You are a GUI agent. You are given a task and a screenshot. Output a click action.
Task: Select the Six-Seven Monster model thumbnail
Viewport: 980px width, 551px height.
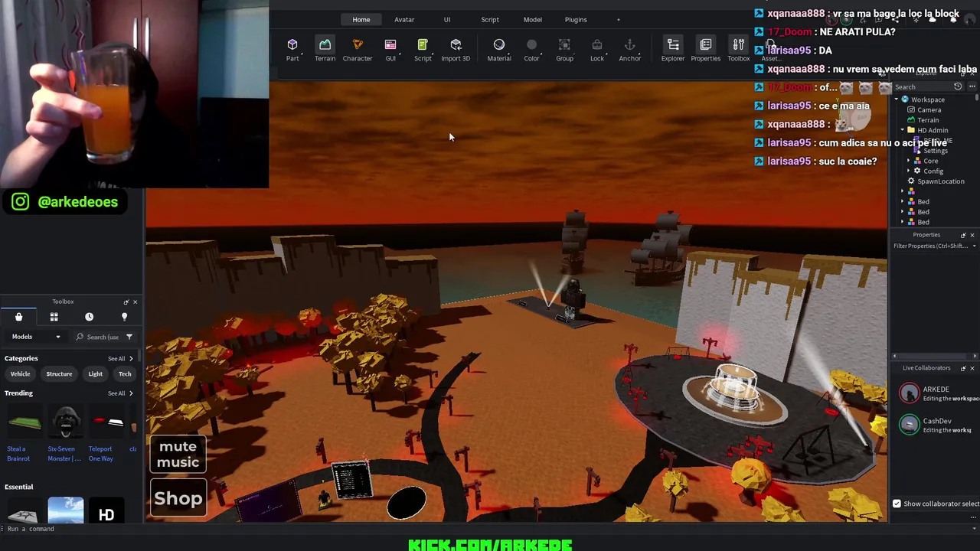pos(65,423)
